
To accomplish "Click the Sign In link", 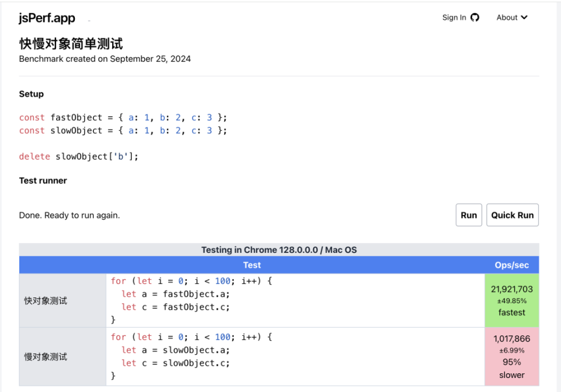I will [x=454, y=18].
